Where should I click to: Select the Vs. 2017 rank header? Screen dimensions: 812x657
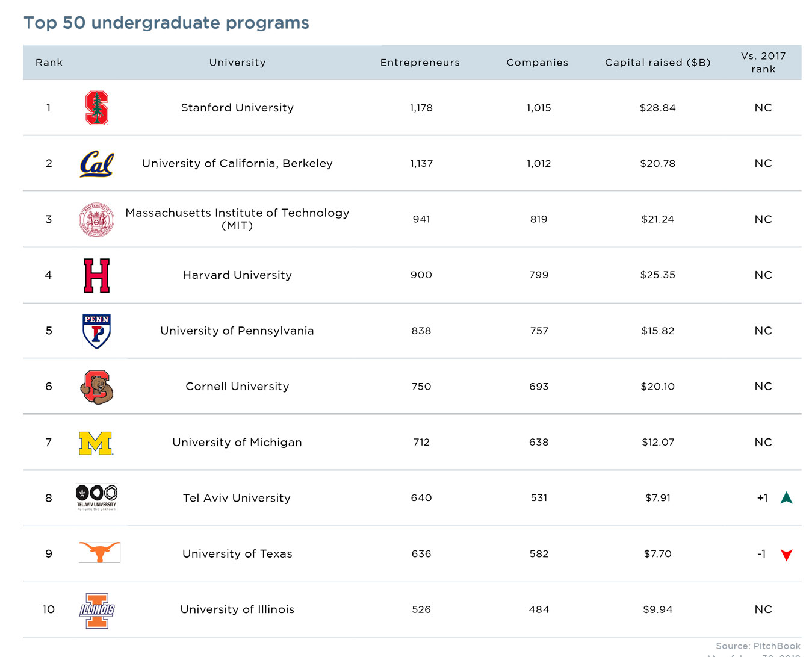(763, 63)
